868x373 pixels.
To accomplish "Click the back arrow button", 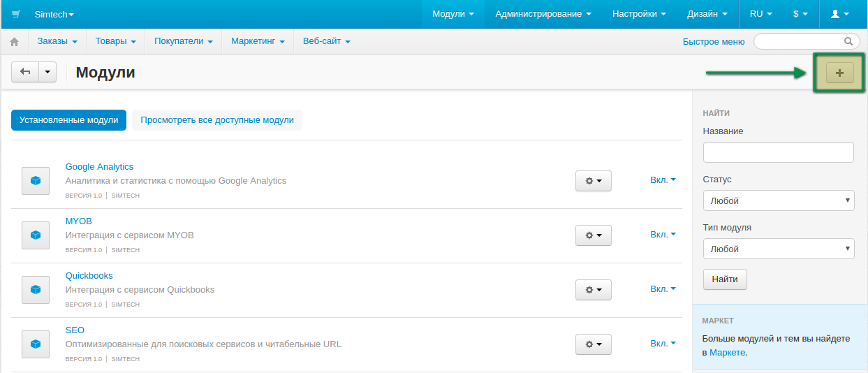I will (x=25, y=72).
